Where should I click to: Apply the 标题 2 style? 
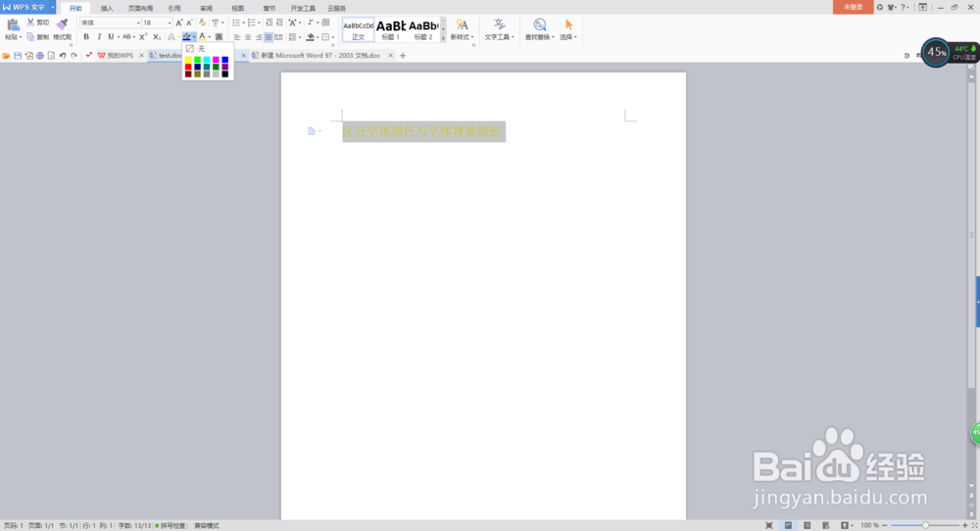423,30
